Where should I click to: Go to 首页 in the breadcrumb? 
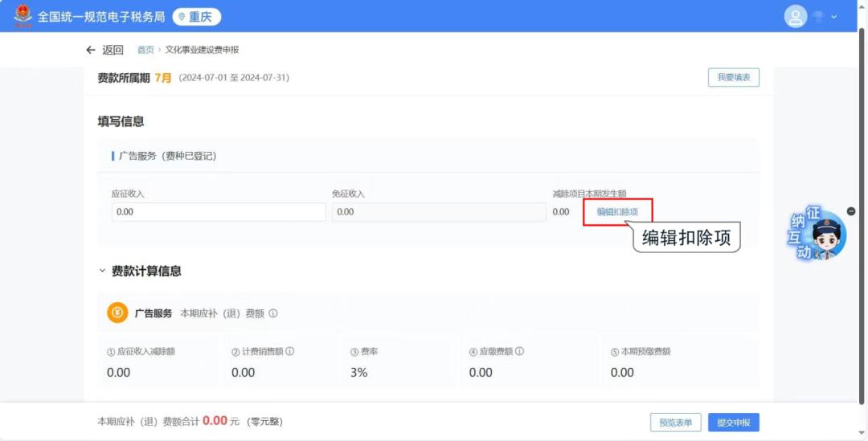click(145, 50)
